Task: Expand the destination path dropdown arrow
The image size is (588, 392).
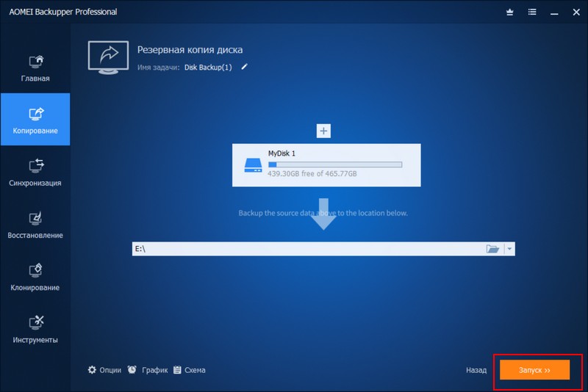Action: coord(509,249)
